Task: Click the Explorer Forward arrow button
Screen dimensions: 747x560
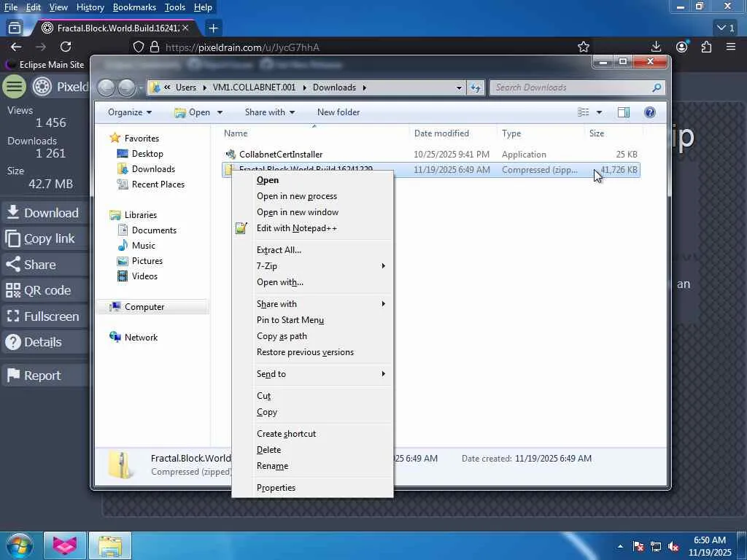Action: point(126,87)
